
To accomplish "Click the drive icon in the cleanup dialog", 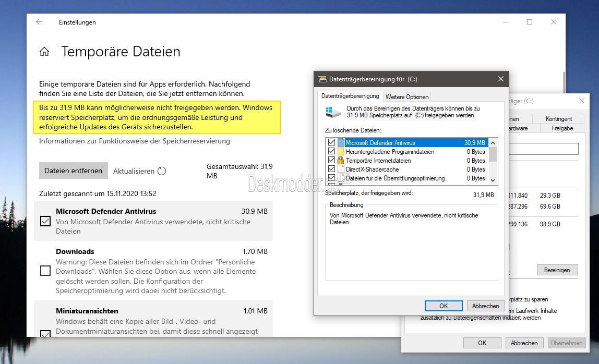I will point(333,112).
